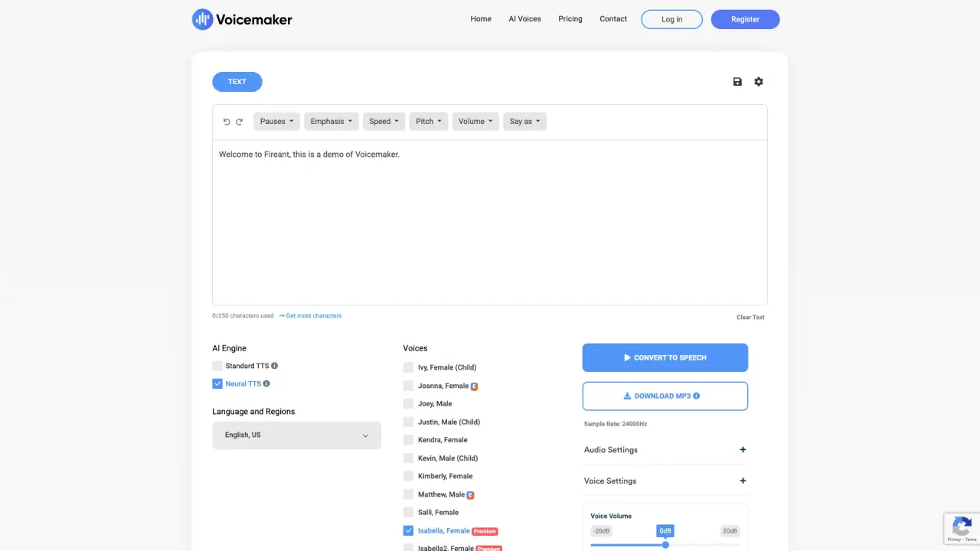
Task: Check the Salli, Female voice
Action: coord(408,512)
